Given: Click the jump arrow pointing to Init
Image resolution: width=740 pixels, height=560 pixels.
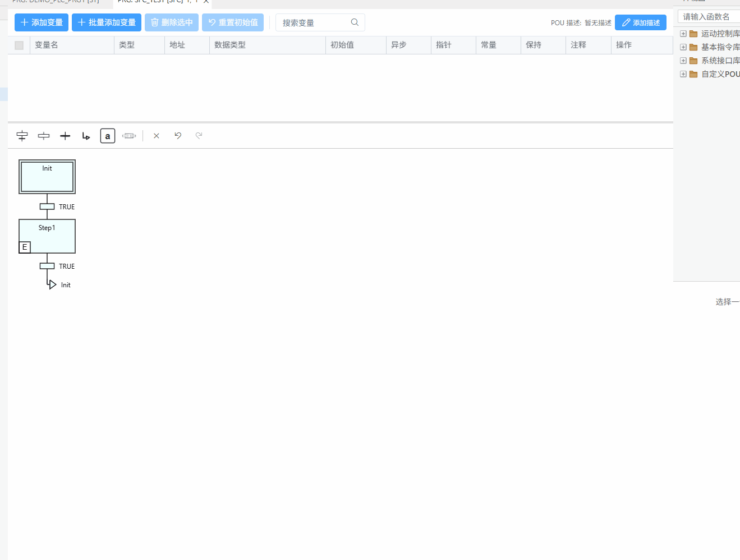Looking at the screenshot, I should tap(52, 284).
